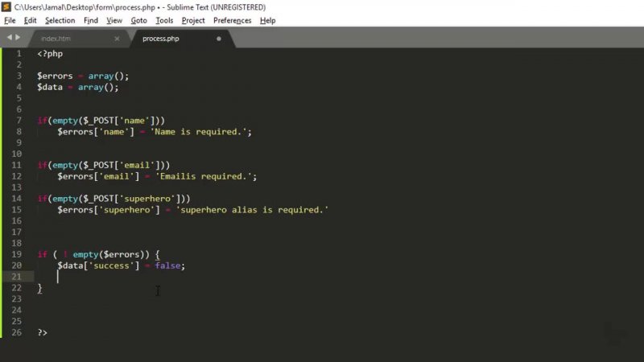Click the closing ?> PHP tag
Image resolution: width=644 pixels, height=362 pixels.
pos(42,332)
